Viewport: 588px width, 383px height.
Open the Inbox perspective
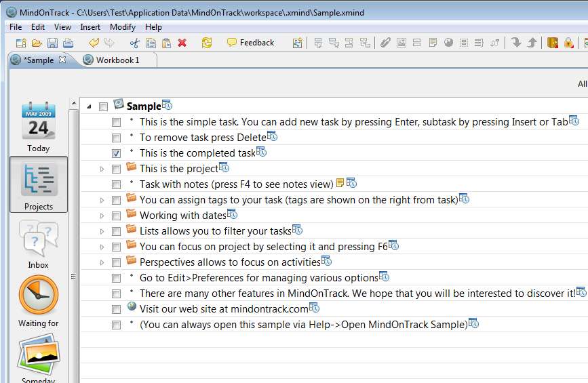pos(39,238)
